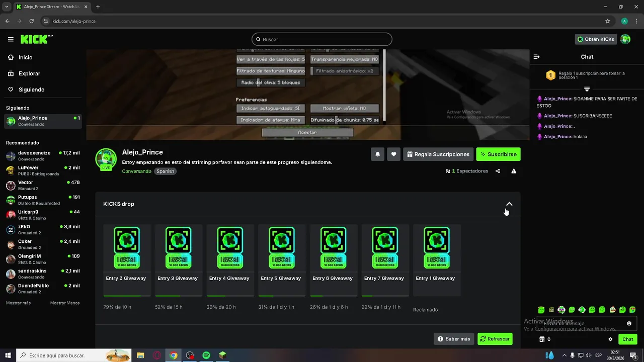
Task: Select the Entry 3 Giveaway drop card
Action: coord(179,260)
